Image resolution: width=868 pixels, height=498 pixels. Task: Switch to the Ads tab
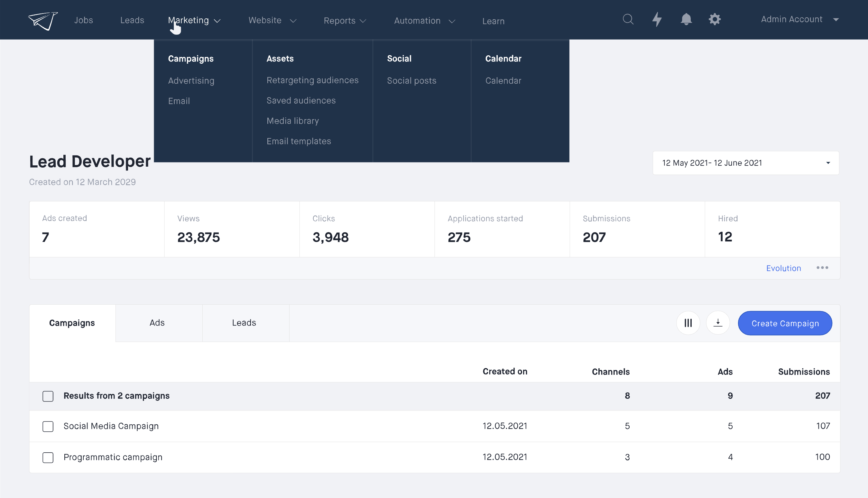[x=157, y=323]
